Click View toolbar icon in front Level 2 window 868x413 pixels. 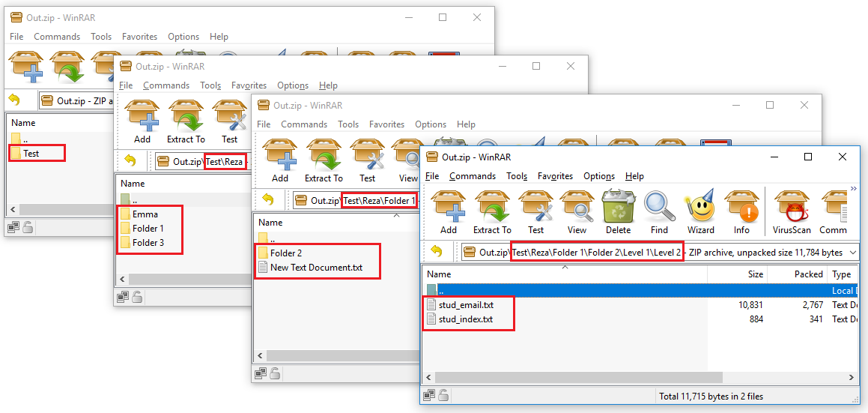(577, 212)
